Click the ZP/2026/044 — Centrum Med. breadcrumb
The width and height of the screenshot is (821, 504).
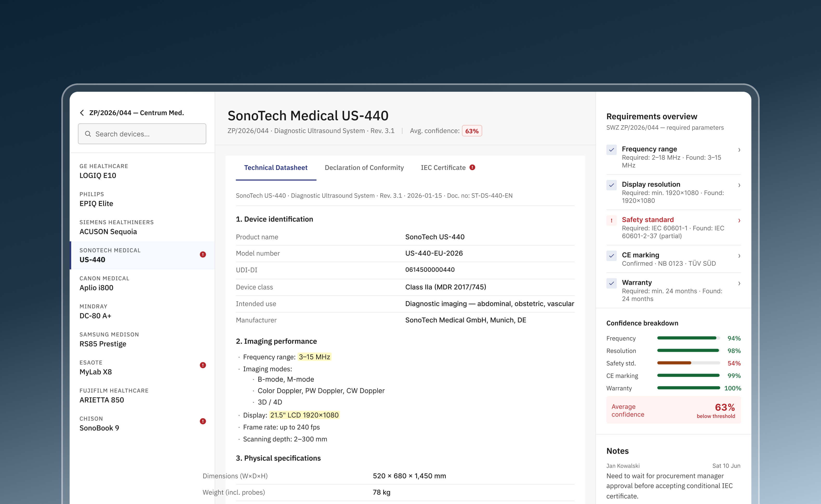point(137,113)
